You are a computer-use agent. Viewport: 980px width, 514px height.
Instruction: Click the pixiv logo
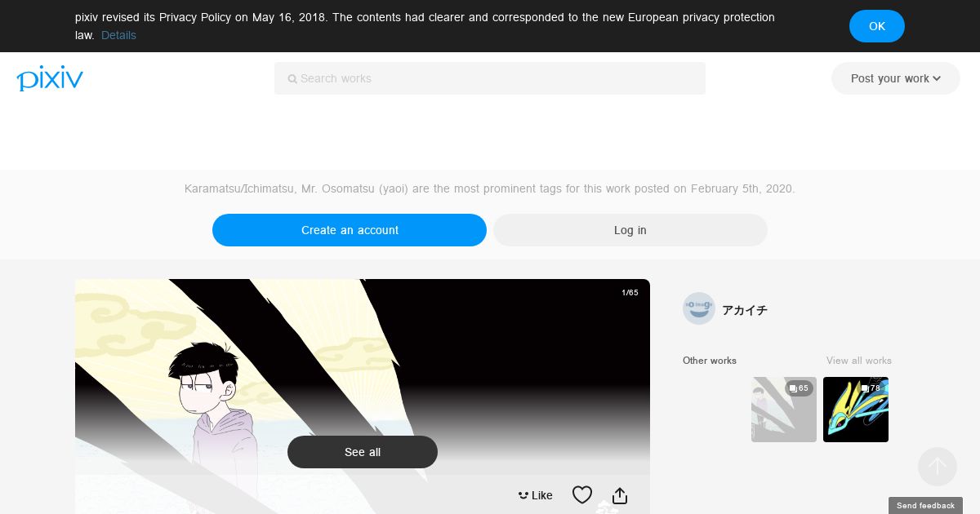[x=50, y=78]
